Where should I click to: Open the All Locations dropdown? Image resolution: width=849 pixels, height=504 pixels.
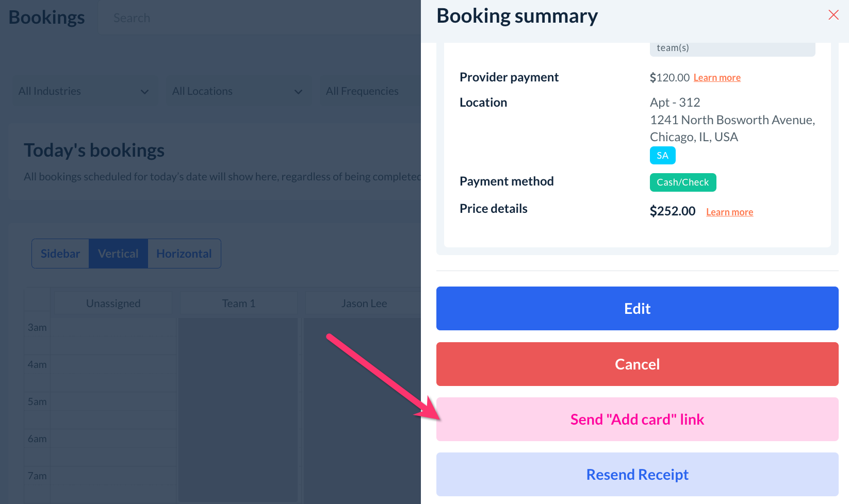click(x=236, y=91)
